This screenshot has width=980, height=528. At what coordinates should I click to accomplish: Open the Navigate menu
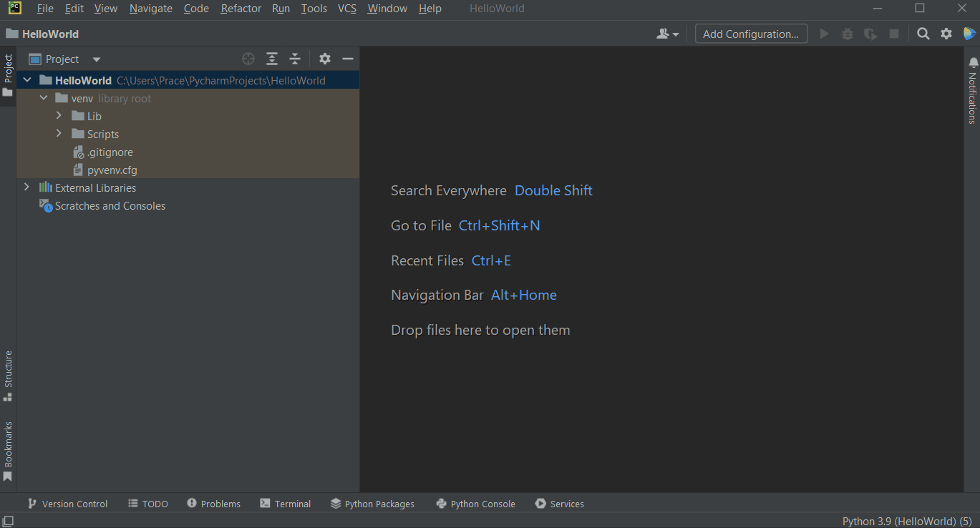tap(151, 9)
